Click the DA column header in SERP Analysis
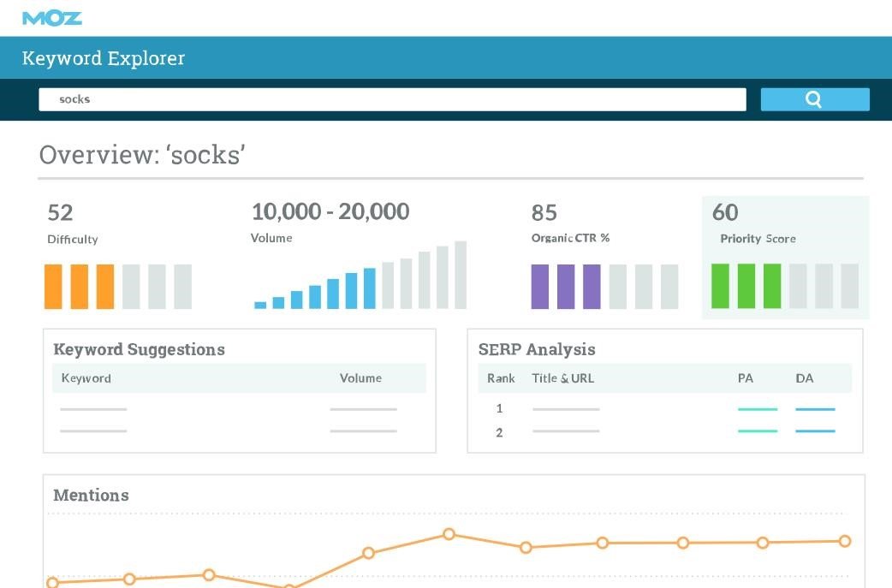The width and height of the screenshot is (892, 588). point(804,378)
